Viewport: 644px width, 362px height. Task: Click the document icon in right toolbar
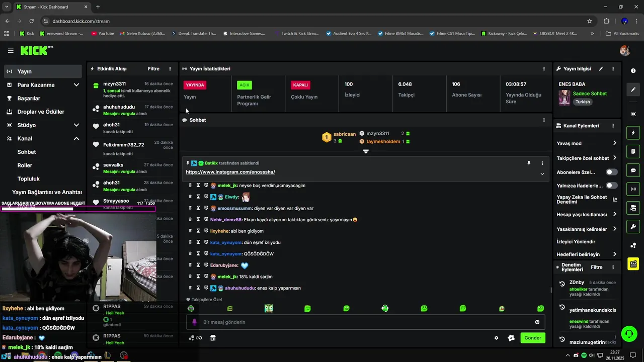tap(633, 151)
